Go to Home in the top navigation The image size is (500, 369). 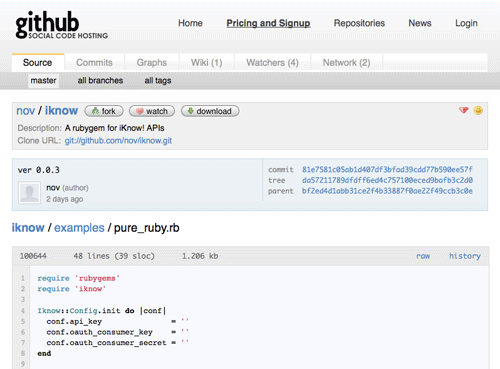click(190, 23)
